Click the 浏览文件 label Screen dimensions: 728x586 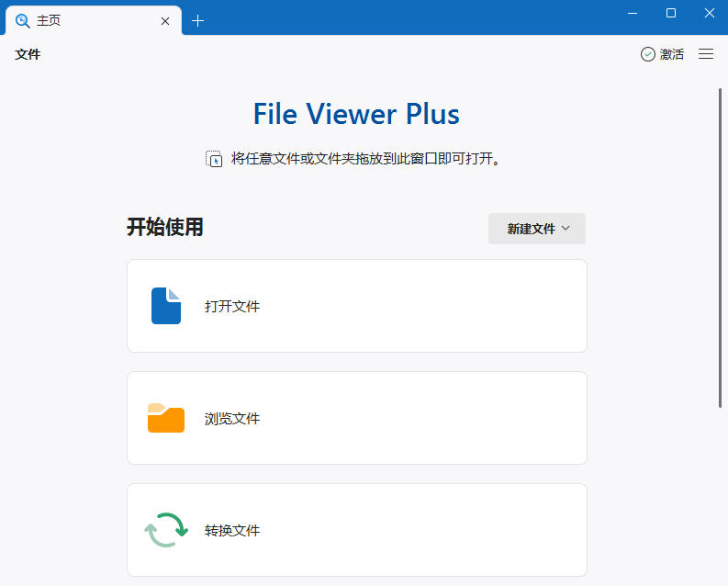click(x=232, y=418)
